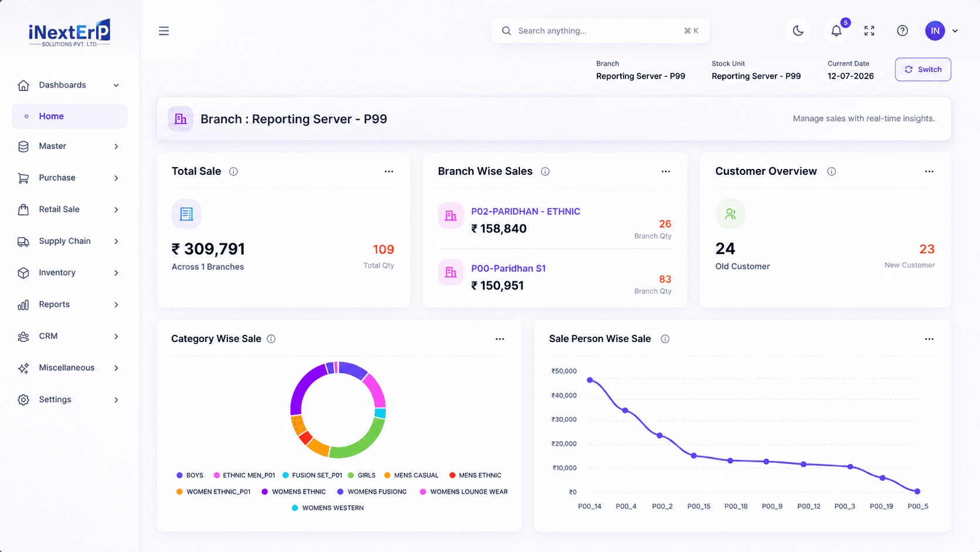Screen dimensions: 980x552
Task: Open the Settings sidebar menu
Action: coord(69,399)
